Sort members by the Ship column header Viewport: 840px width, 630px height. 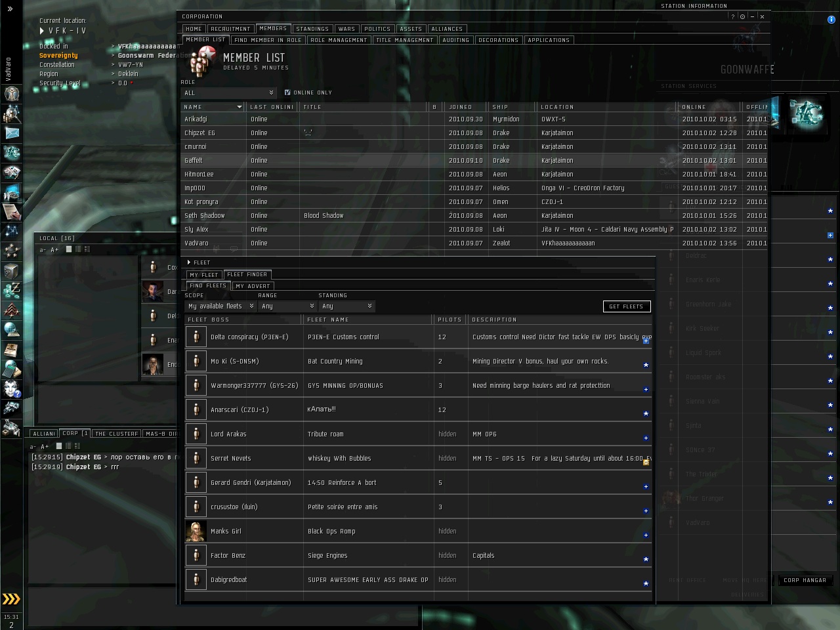click(512, 107)
